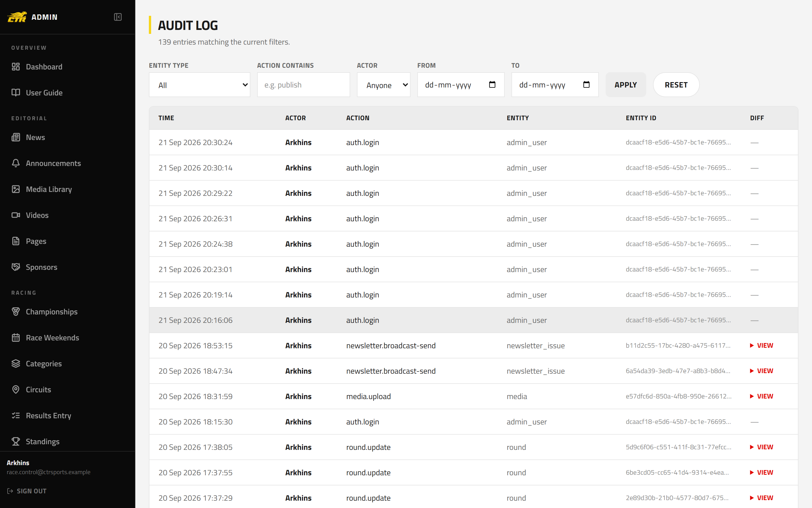Click entity ID 5d9c6f06-c551-411f-8c31-77efcc...
The height and width of the screenshot is (508, 812).
coord(678,447)
